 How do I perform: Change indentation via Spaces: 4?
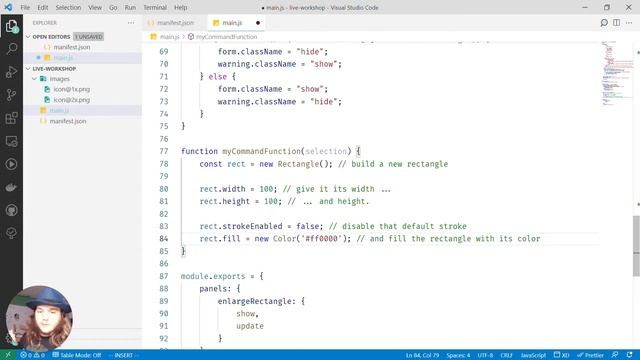(x=458, y=355)
